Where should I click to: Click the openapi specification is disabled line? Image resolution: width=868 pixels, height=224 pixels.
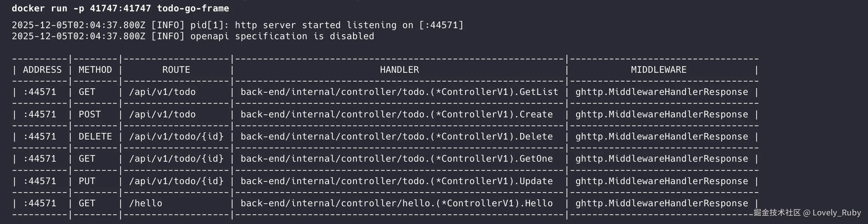tap(193, 36)
